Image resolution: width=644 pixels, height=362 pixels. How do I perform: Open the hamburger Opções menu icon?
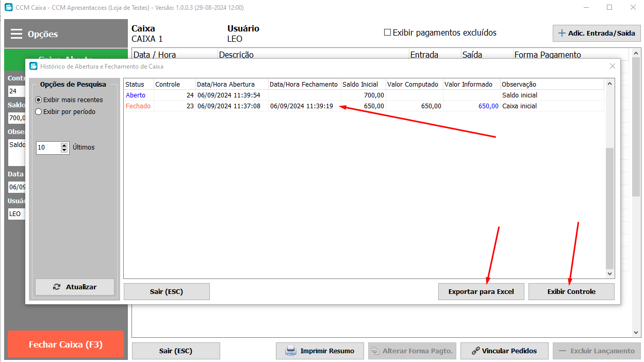[16, 34]
